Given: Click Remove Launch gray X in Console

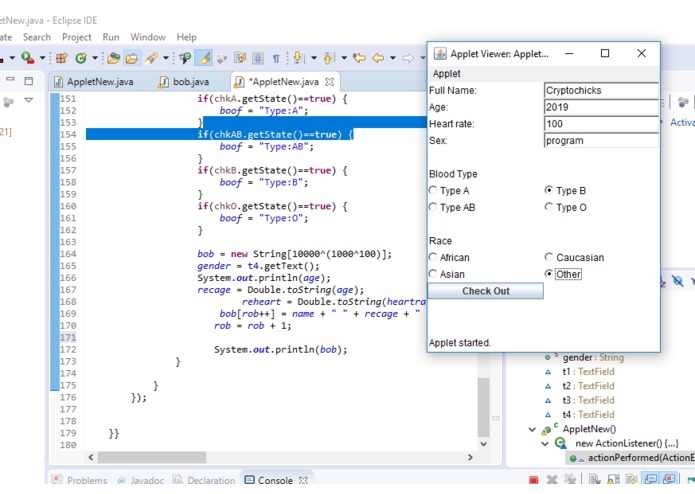Looking at the screenshot, I should (552, 480).
